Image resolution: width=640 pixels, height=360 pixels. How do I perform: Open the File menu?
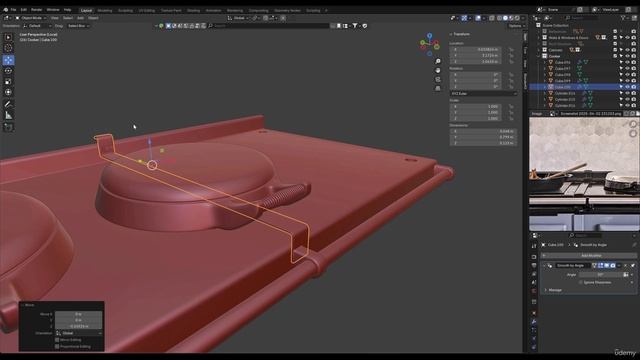pyautogui.click(x=13, y=10)
